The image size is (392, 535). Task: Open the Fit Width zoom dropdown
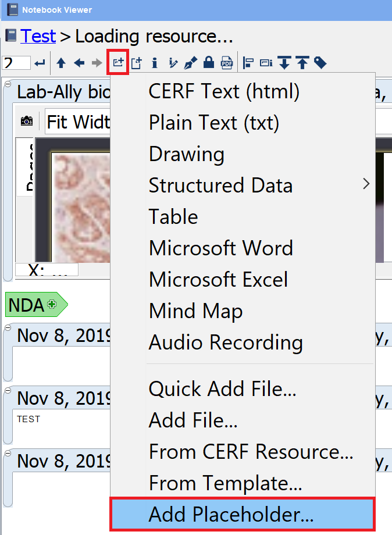coord(78,122)
